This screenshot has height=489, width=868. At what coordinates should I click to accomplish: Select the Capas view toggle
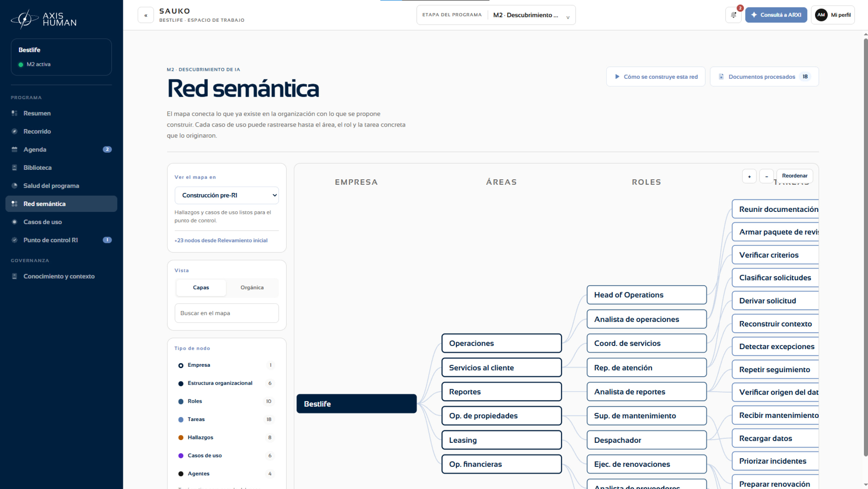pyautogui.click(x=201, y=287)
